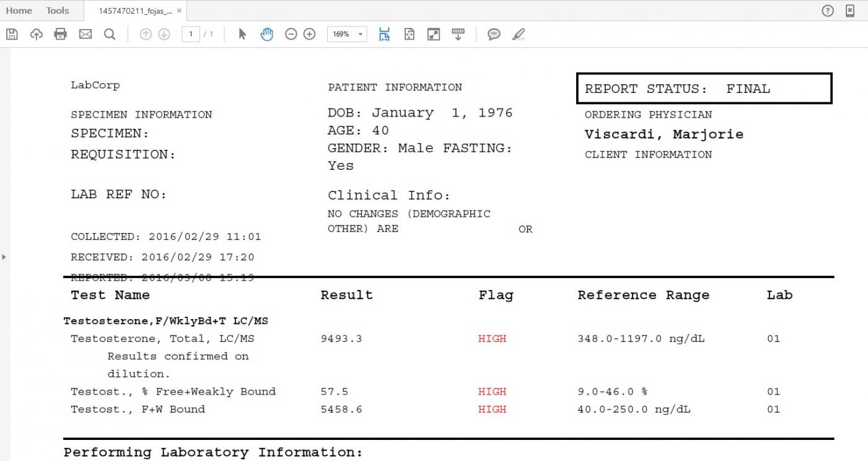Click the upload to cloud icon
868x461 pixels.
click(37, 35)
